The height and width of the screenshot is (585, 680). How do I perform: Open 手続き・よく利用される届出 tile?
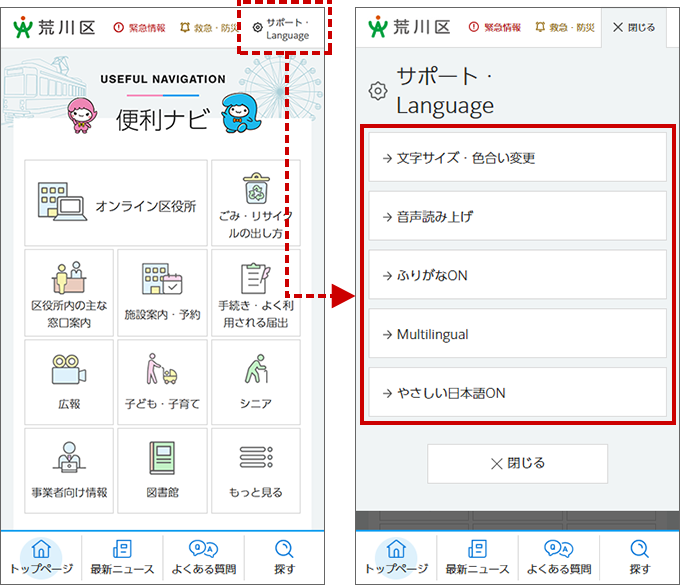click(256, 293)
